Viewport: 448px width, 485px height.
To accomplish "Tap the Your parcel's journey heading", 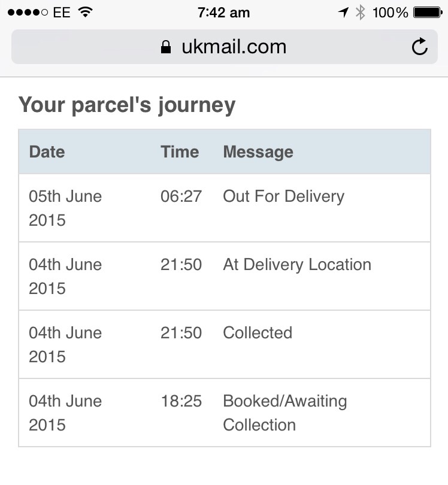I will pyautogui.click(x=127, y=105).
